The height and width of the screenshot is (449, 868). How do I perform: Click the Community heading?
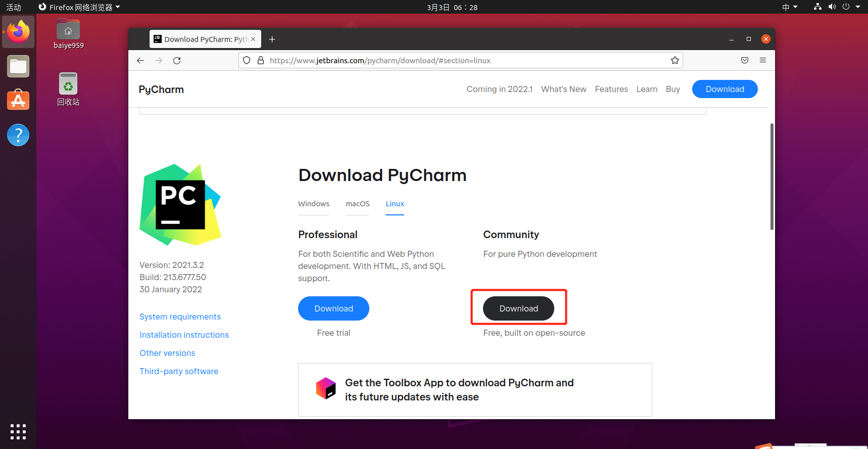[511, 235]
